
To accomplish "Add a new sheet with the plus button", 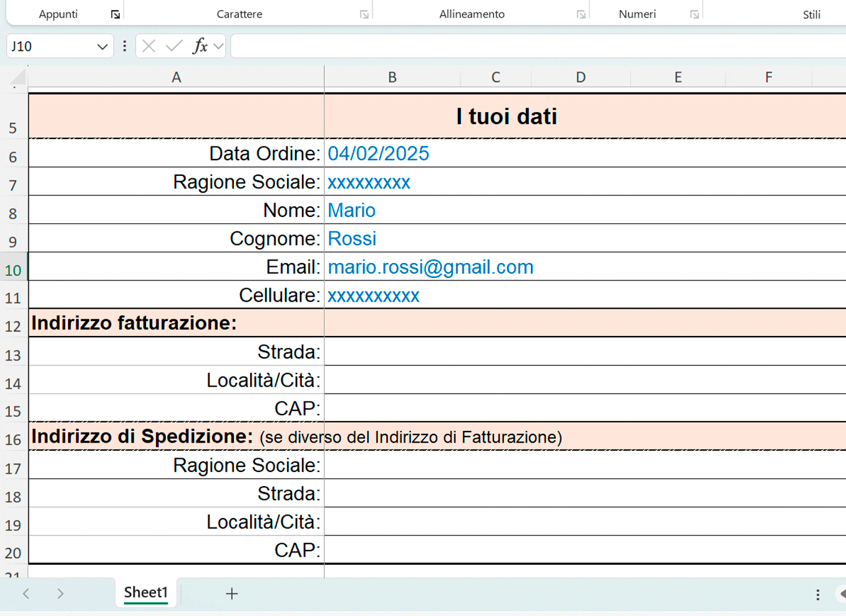I will click(231, 594).
